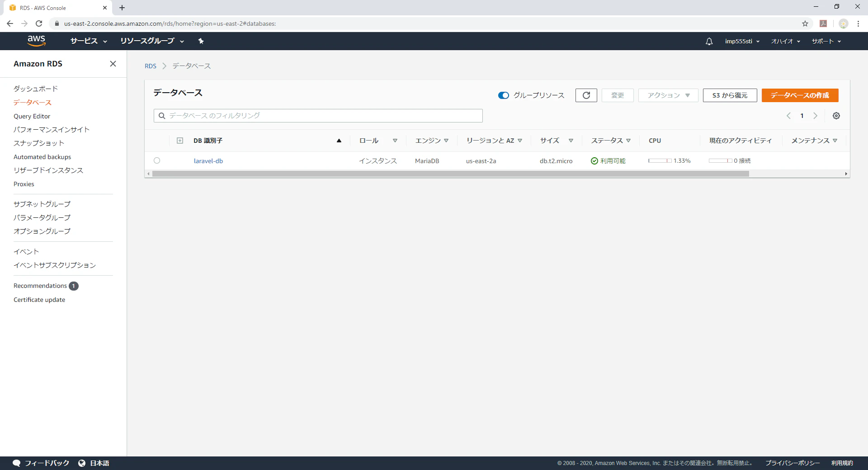Close the Amazon RDS sidebar panel
This screenshot has width=868, height=470.
click(x=113, y=64)
